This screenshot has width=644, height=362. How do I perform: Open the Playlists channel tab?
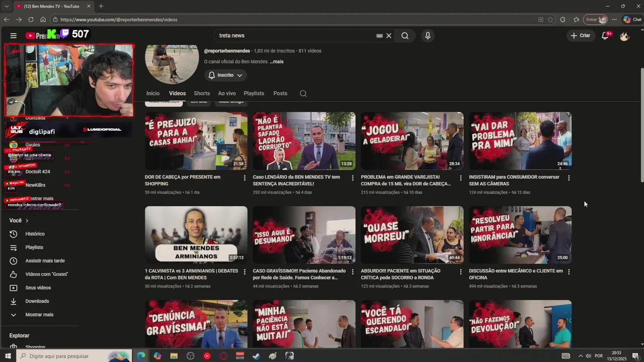[254, 94]
